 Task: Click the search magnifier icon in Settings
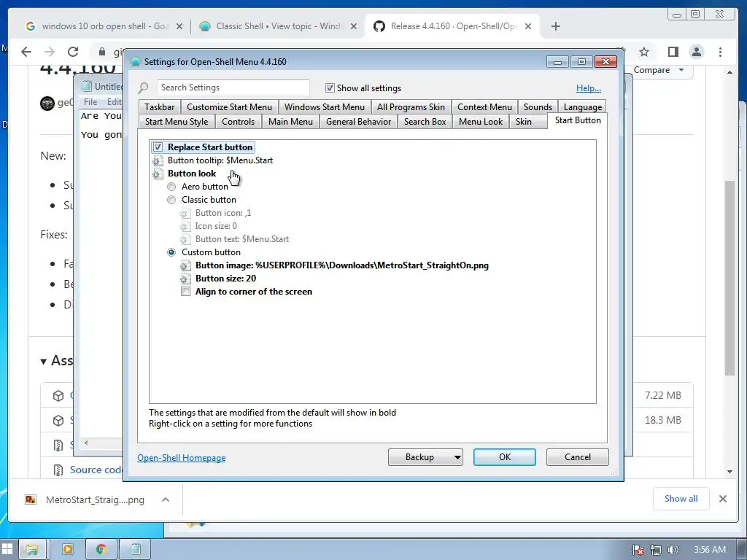144,88
